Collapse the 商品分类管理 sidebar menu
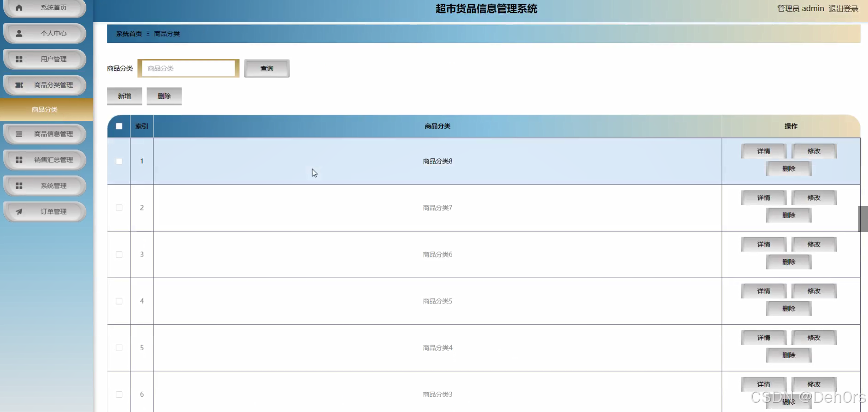The width and height of the screenshot is (868, 412). tap(45, 85)
